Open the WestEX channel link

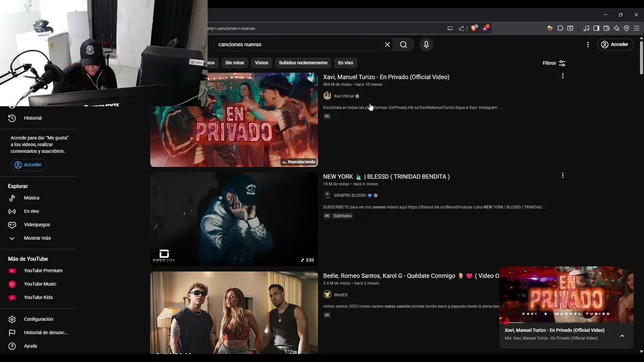[x=341, y=295]
